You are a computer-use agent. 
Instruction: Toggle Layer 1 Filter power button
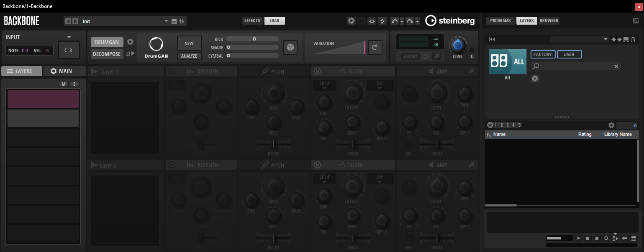point(317,71)
